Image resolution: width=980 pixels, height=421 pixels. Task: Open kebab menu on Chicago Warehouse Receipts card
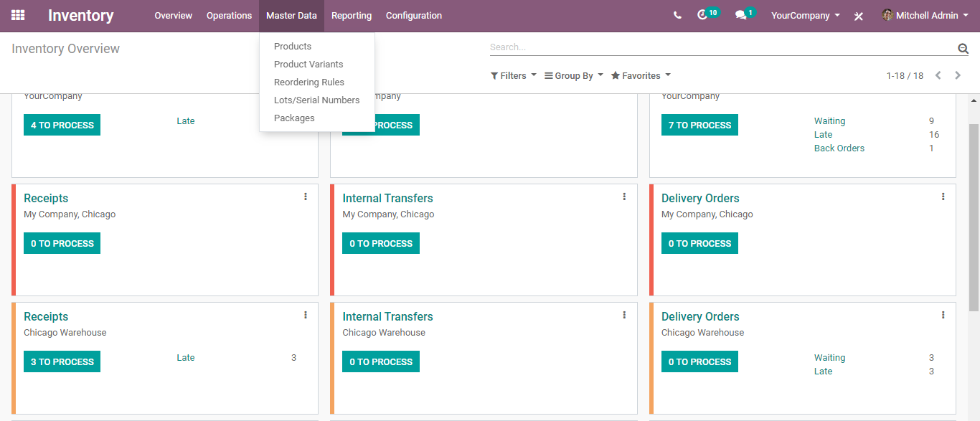pos(306,315)
